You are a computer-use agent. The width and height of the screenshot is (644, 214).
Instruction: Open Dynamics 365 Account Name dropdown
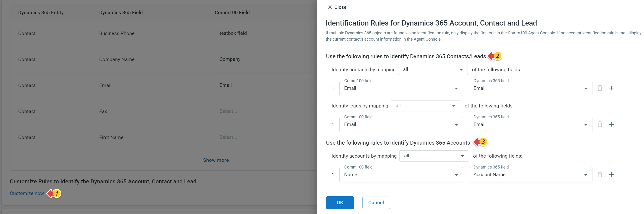pyautogui.click(x=530, y=175)
